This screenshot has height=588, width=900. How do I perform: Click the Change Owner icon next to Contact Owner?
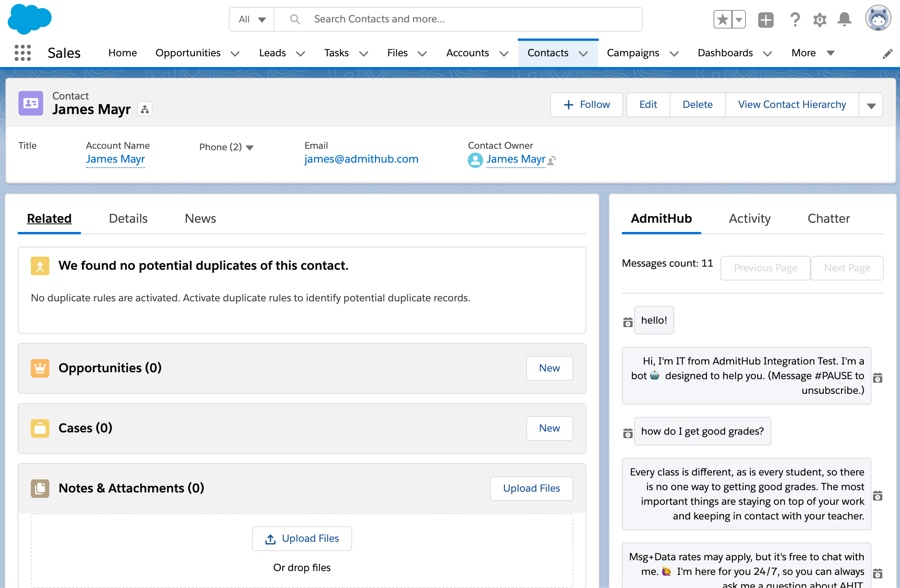pyautogui.click(x=552, y=160)
